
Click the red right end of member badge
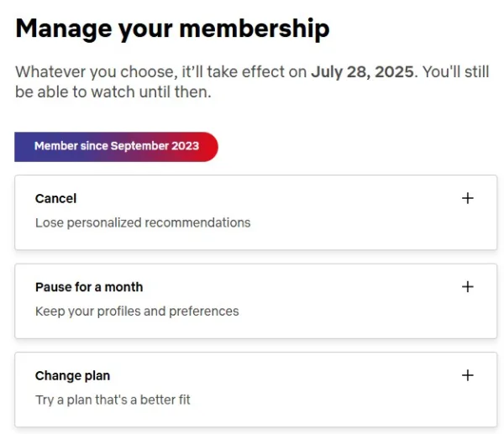click(x=210, y=146)
